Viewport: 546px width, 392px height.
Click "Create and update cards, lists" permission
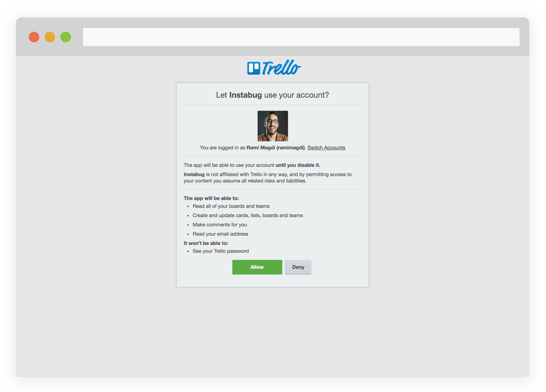click(248, 216)
